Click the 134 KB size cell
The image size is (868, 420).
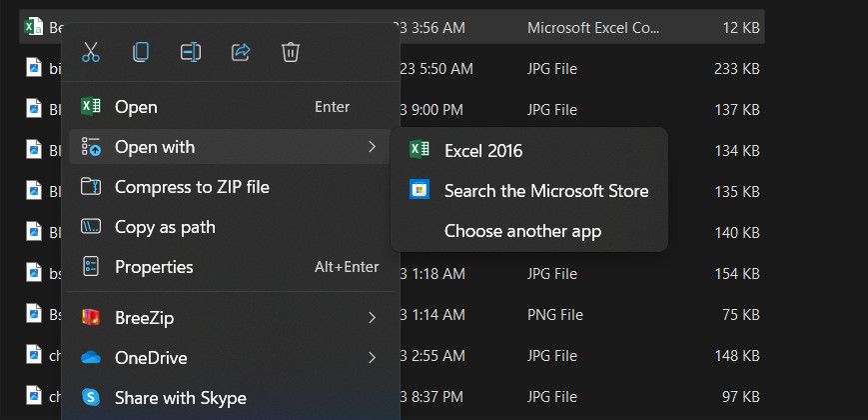[x=737, y=151]
